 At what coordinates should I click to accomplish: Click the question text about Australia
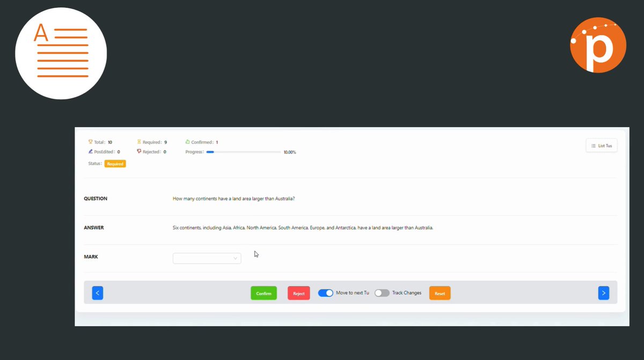click(234, 199)
